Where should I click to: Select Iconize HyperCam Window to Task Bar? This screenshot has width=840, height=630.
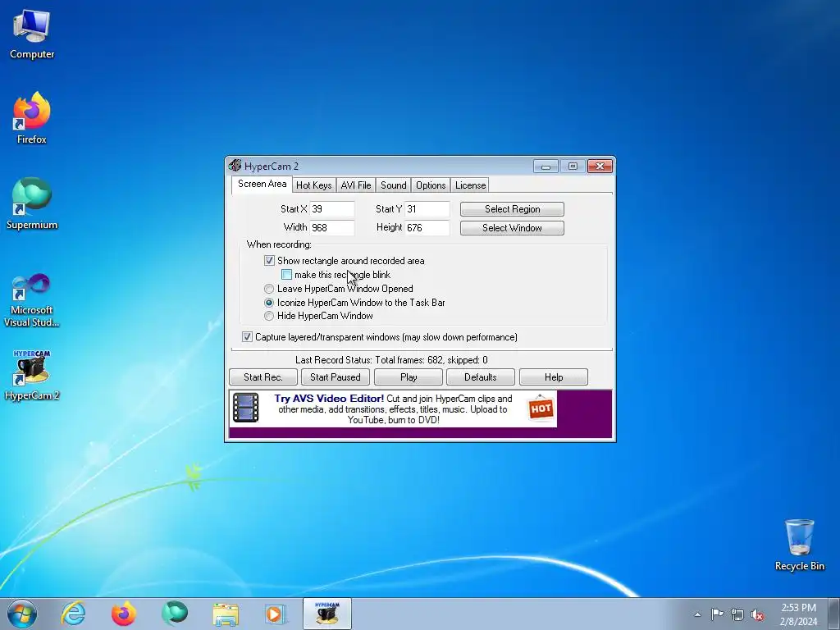tap(269, 303)
